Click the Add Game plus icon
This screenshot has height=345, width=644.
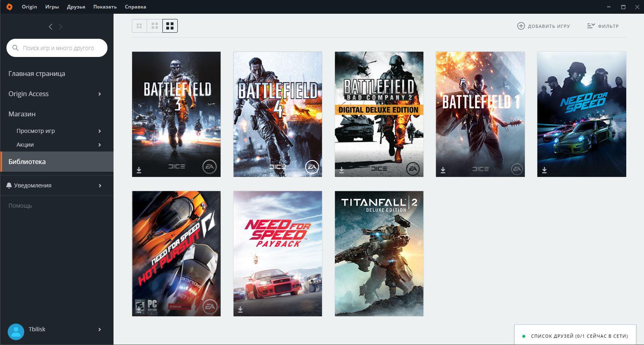pyautogui.click(x=521, y=26)
